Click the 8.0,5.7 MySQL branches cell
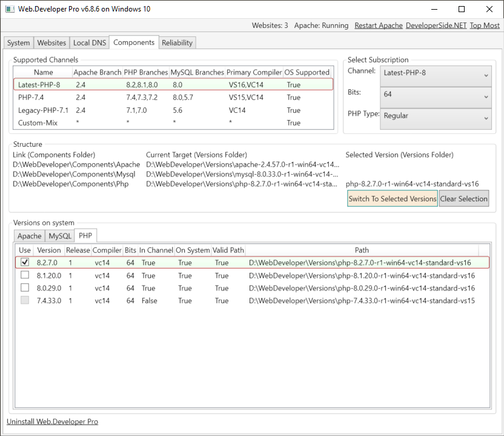Image resolution: width=504 pixels, height=436 pixels. [x=183, y=97]
